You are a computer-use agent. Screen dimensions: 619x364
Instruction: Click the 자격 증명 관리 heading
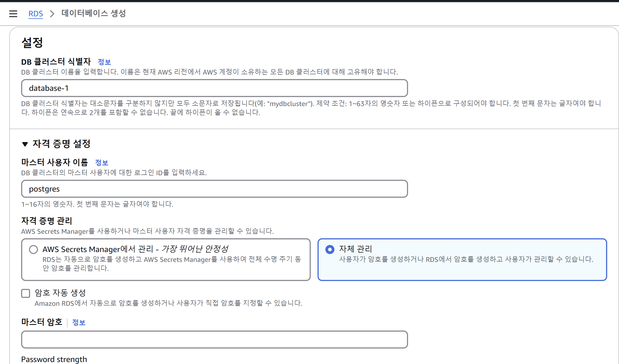pyautogui.click(x=47, y=221)
